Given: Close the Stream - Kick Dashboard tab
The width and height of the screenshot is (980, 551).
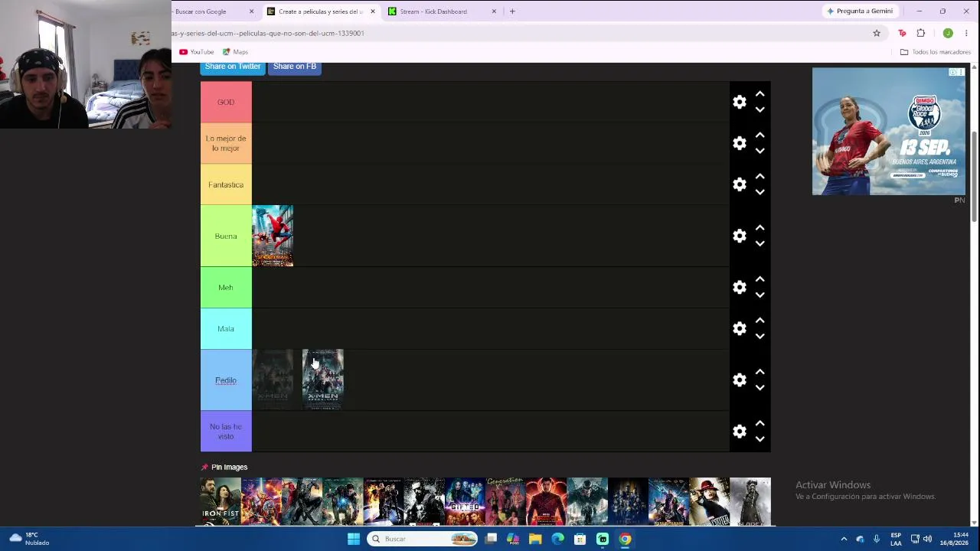Looking at the screenshot, I should 494,11.
